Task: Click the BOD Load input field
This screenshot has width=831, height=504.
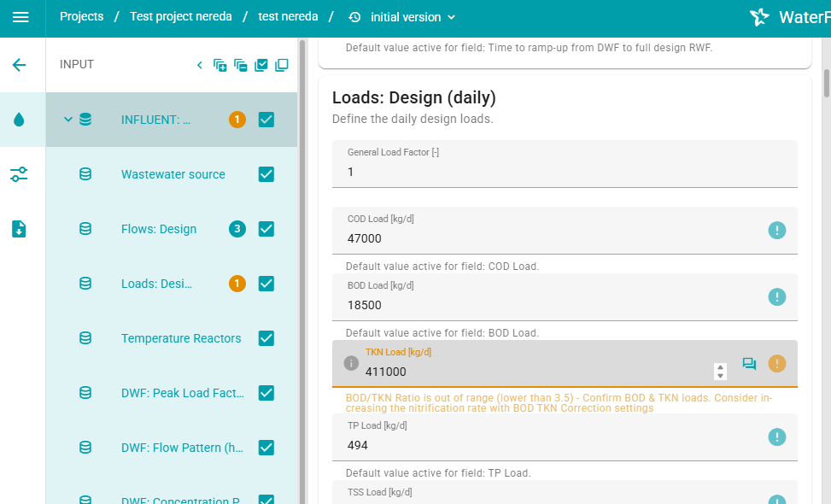Action: (565, 296)
